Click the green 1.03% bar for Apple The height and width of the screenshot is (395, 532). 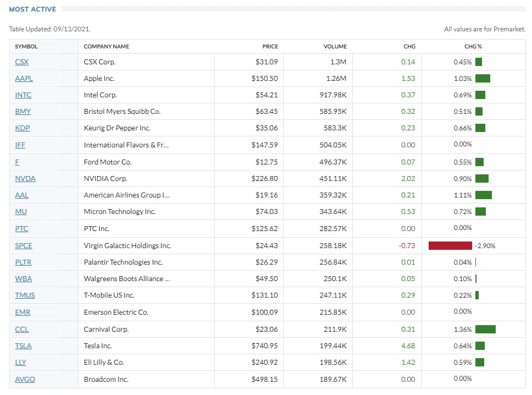click(483, 79)
